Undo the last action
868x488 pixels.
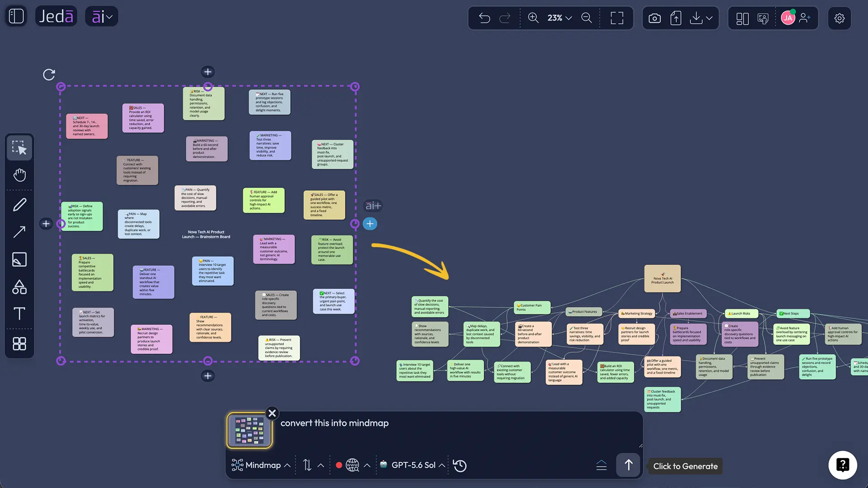(x=484, y=18)
